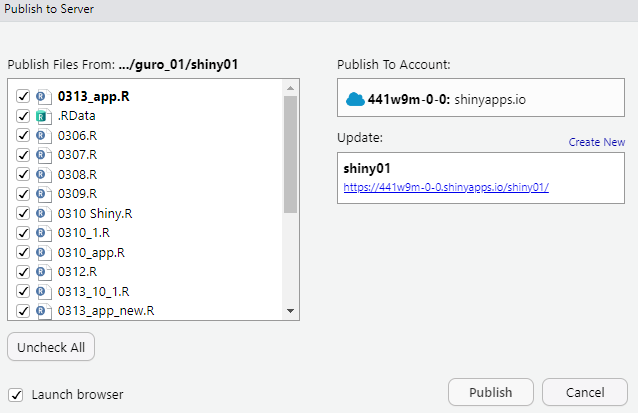Click the 0313_app_new.R file name

106,311
